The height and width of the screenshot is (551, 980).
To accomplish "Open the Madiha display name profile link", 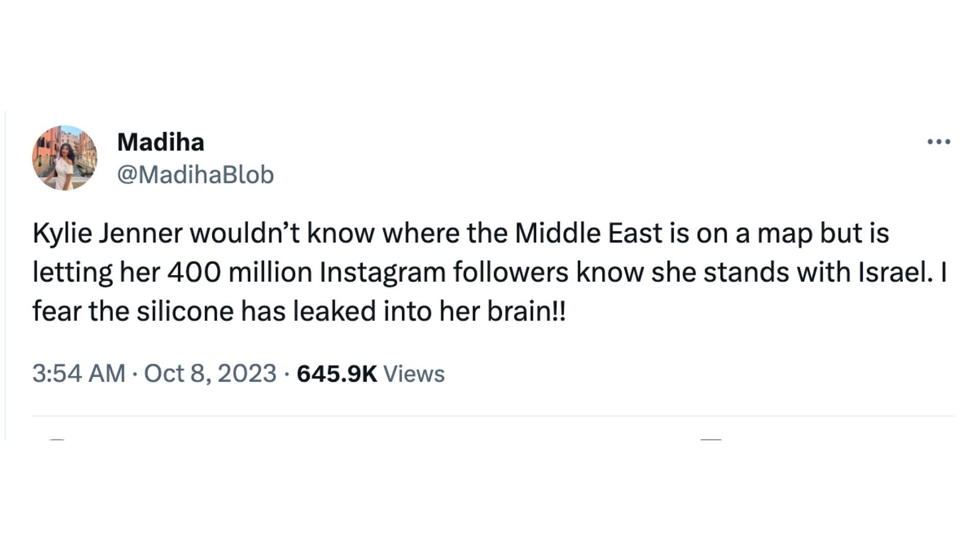I will click(161, 142).
